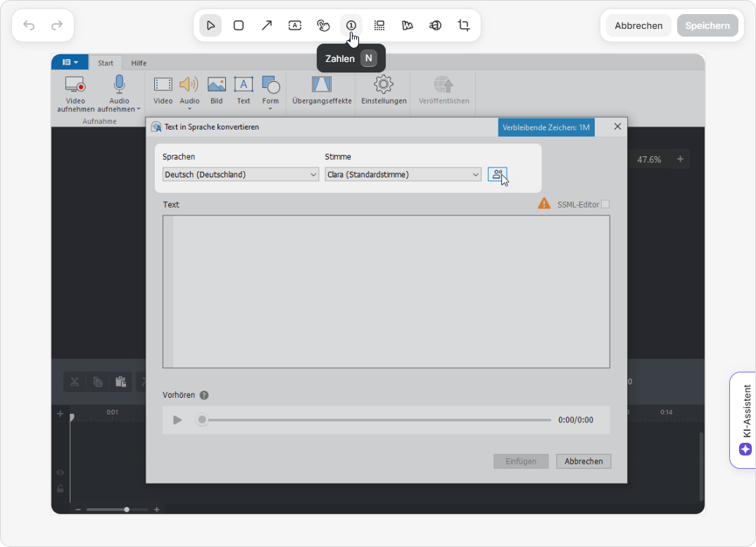Choose the rectangle shape tool

tap(239, 25)
